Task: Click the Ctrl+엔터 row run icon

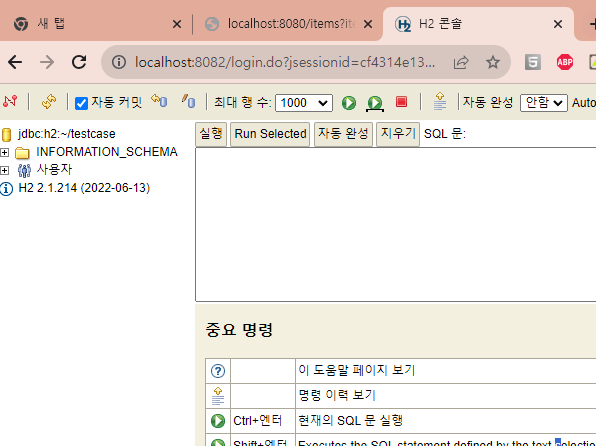Action: (x=218, y=421)
